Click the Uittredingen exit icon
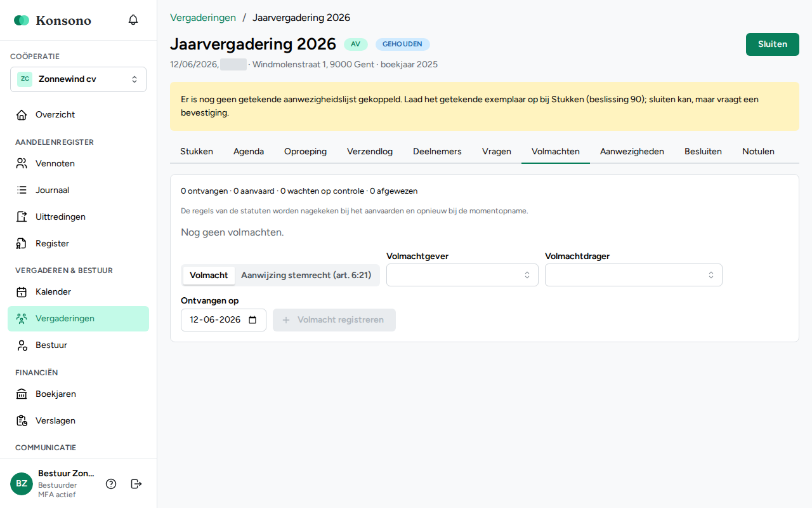This screenshot has width=812, height=508. (x=22, y=217)
